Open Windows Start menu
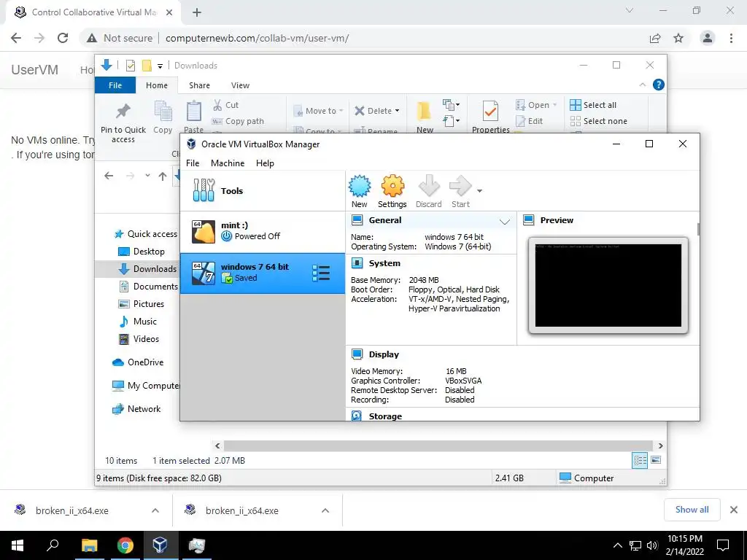 (18, 545)
